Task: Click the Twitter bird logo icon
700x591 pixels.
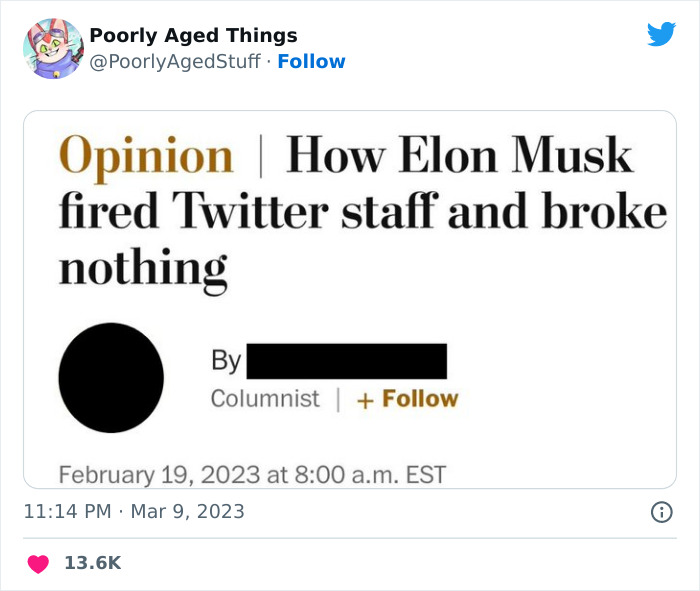Action: [x=661, y=35]
